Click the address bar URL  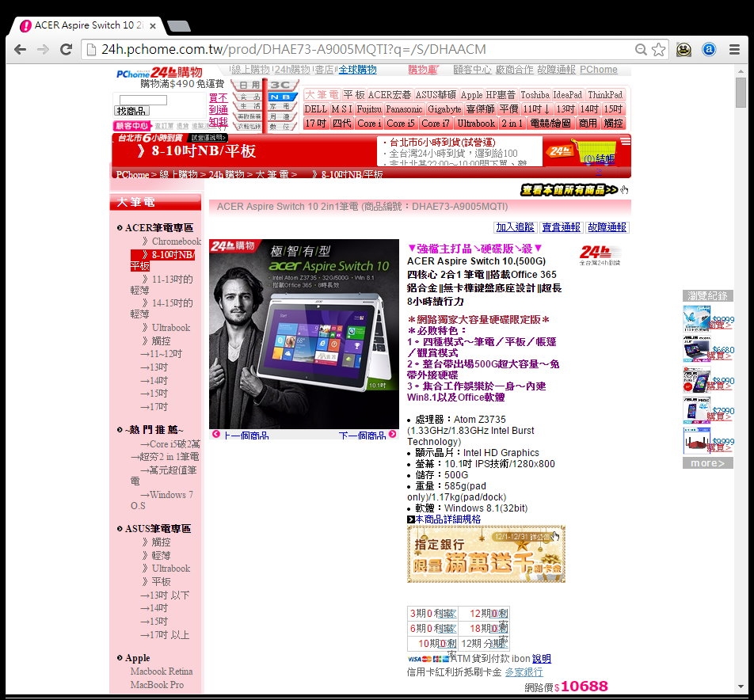(293, 49)
